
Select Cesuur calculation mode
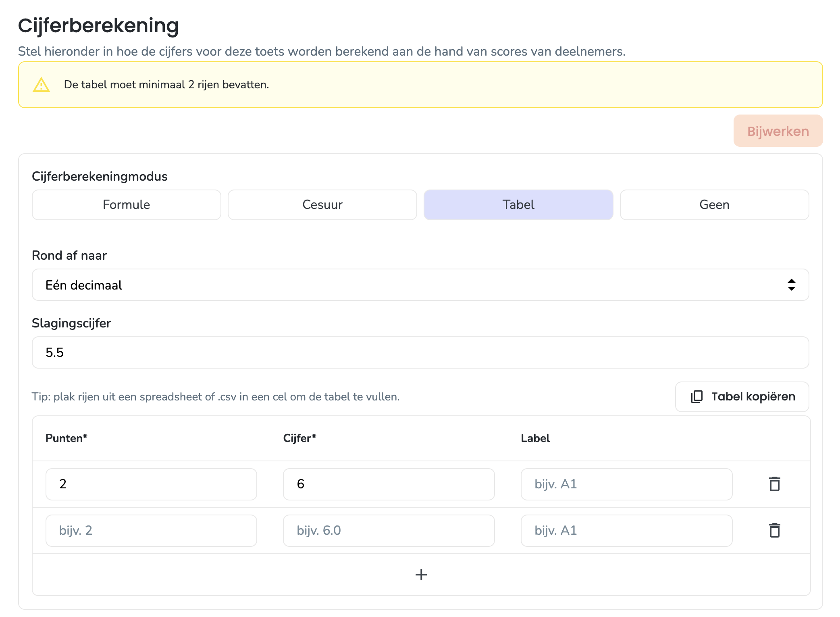322,205
